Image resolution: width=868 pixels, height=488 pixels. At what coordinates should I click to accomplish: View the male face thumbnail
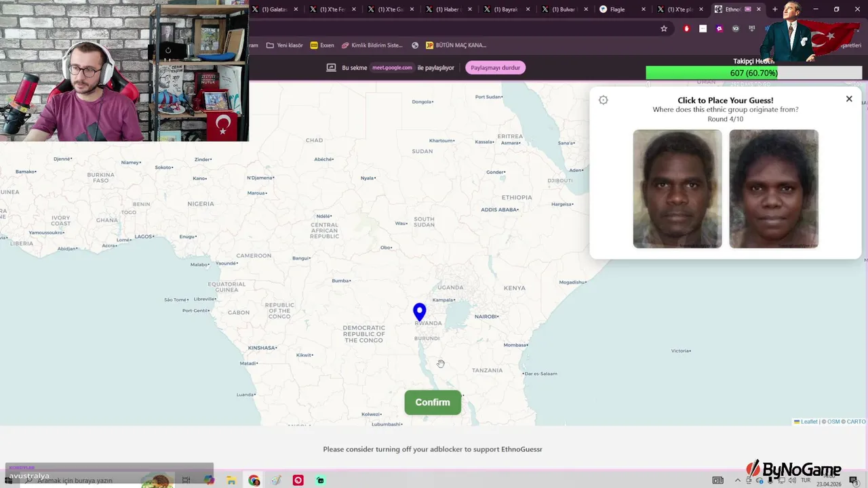(677, 189)
